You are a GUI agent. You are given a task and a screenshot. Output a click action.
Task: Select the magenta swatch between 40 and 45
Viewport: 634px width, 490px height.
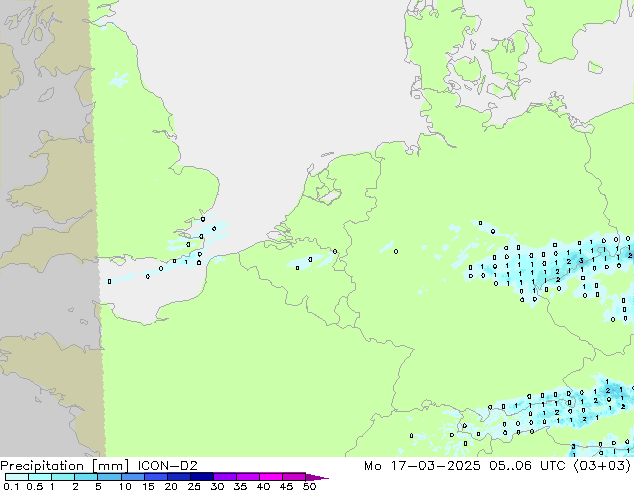click(x=271, y=477)
